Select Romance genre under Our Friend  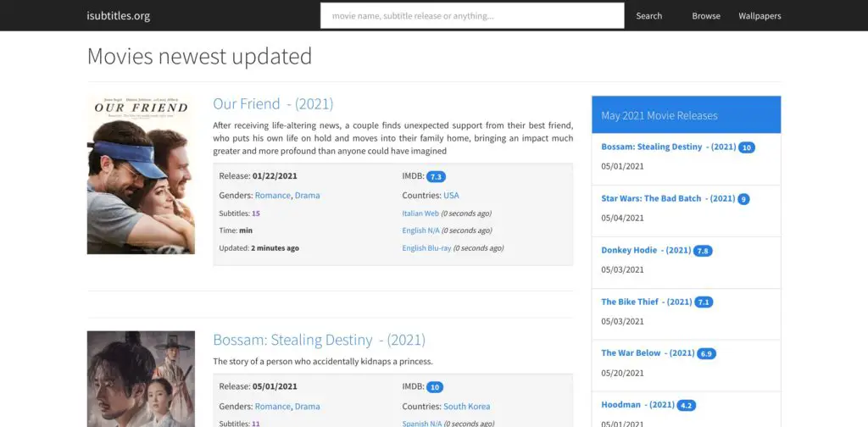click(272, 195)
